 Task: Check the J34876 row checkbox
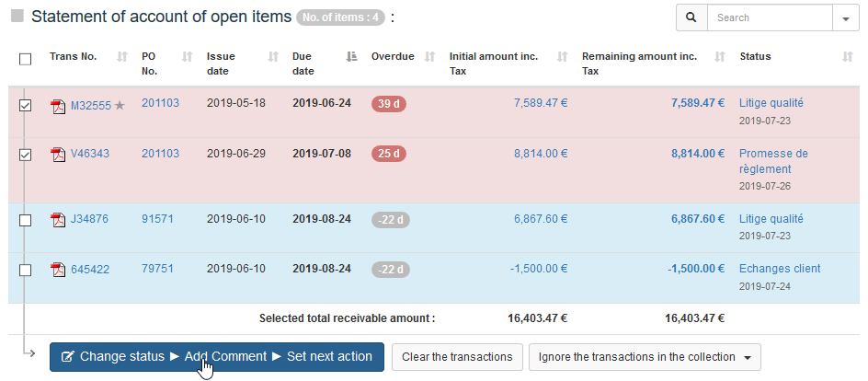(x=26, y=220)
